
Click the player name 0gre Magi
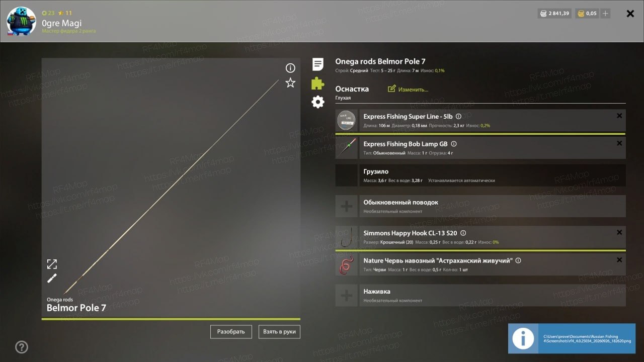point(62,23)
